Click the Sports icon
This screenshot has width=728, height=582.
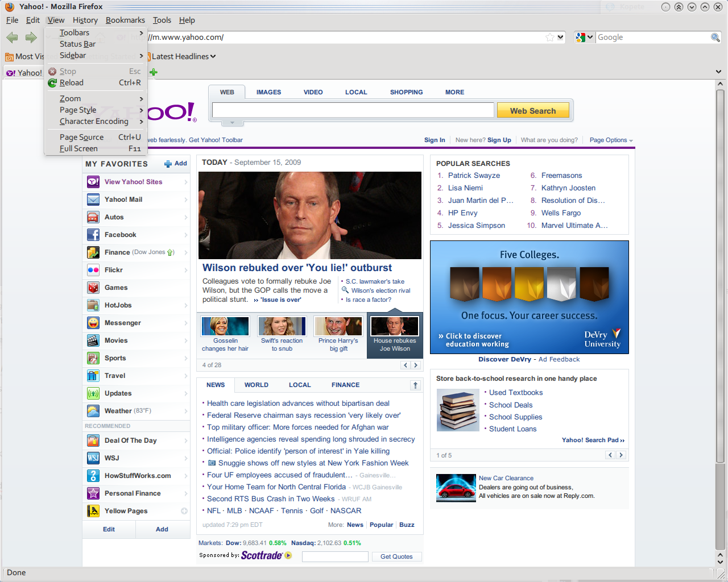pyautogui.click(x=93, y=358)
